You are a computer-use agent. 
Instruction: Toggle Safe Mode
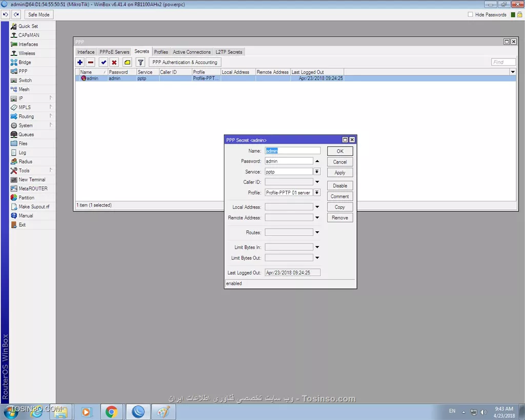click(x=38, y=15)
